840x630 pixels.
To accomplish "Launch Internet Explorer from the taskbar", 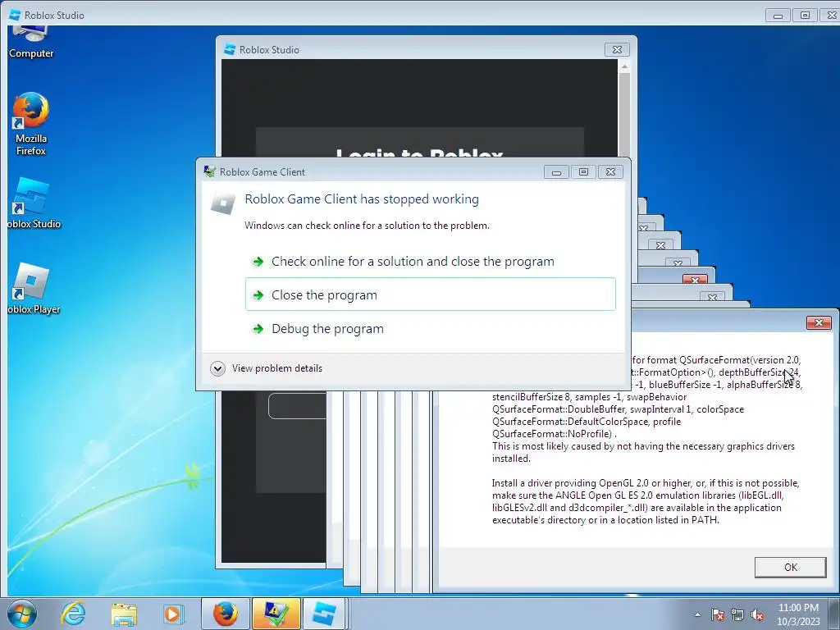I will click(73, 614).
